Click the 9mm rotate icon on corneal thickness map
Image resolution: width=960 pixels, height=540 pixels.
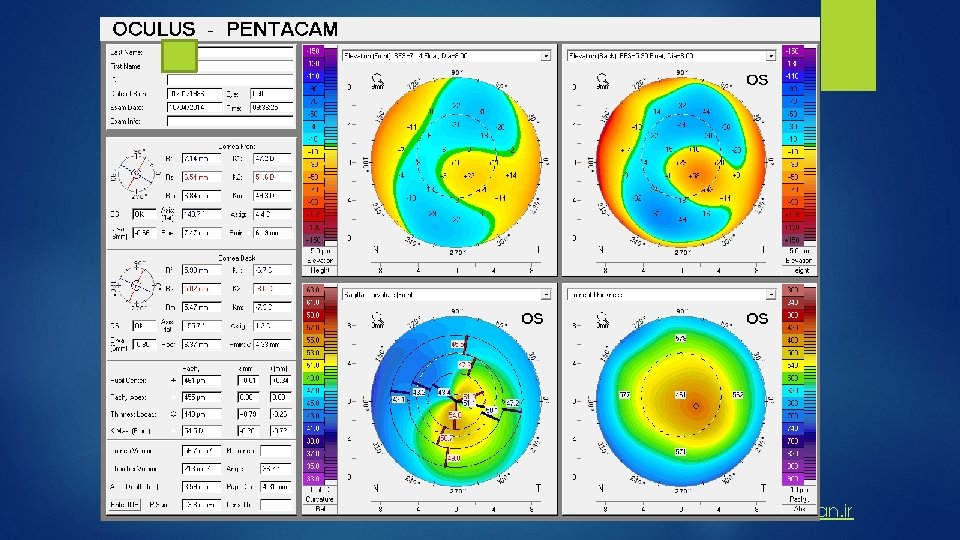(602, 320)
